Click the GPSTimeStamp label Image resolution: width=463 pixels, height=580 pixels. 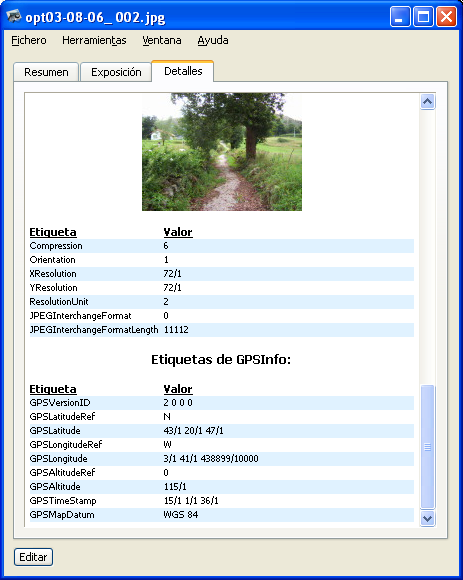pos(63,500)
